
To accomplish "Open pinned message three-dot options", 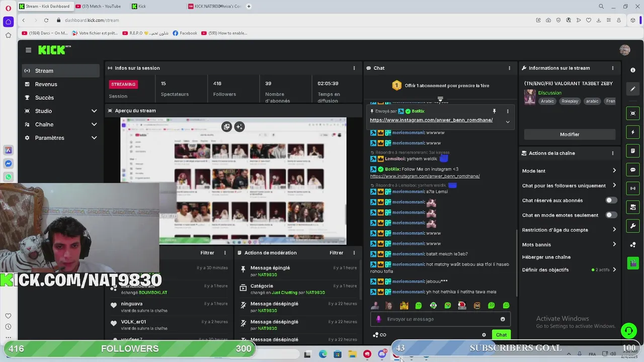I will (507, 111).
